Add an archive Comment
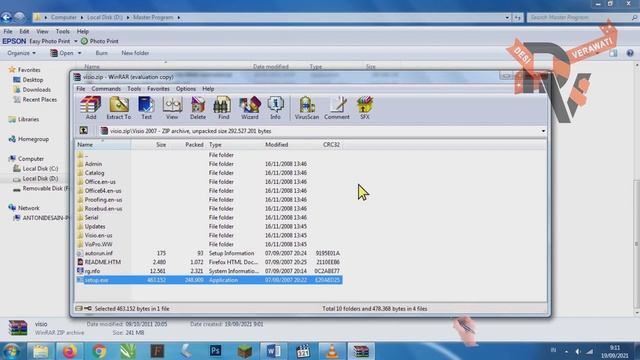 337,108
